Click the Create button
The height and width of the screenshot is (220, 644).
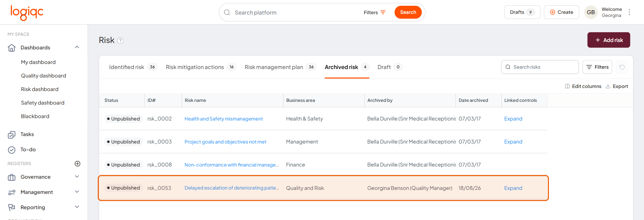coord(561,12)
